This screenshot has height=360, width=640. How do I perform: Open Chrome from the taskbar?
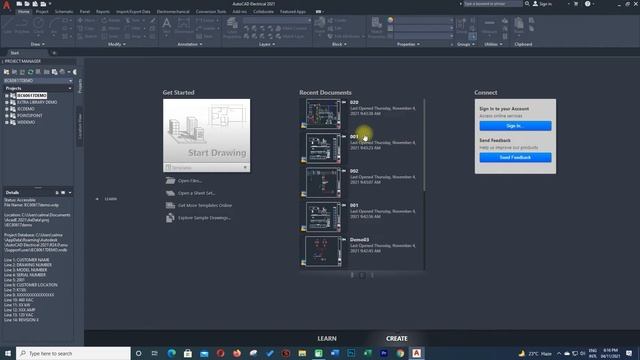(x=400, y=353)
